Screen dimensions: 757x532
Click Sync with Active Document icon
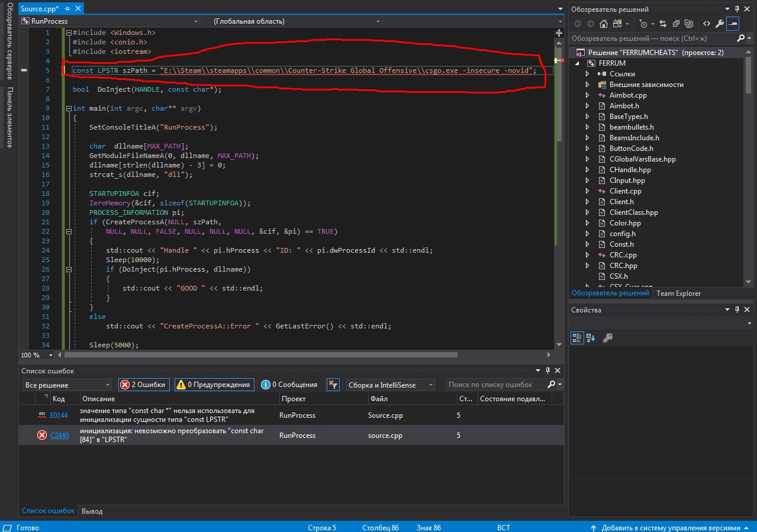pos(662,24)
